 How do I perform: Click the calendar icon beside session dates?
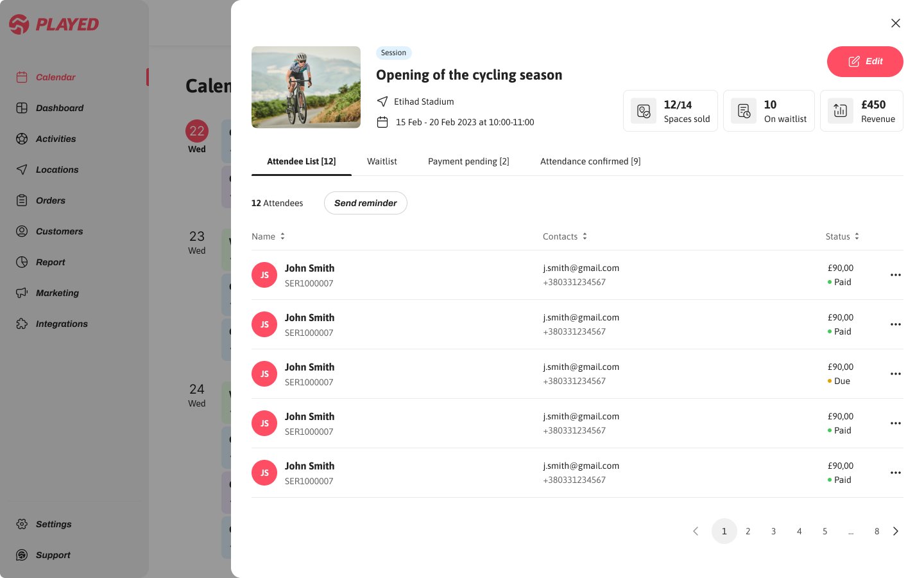(x=382, y=122)
